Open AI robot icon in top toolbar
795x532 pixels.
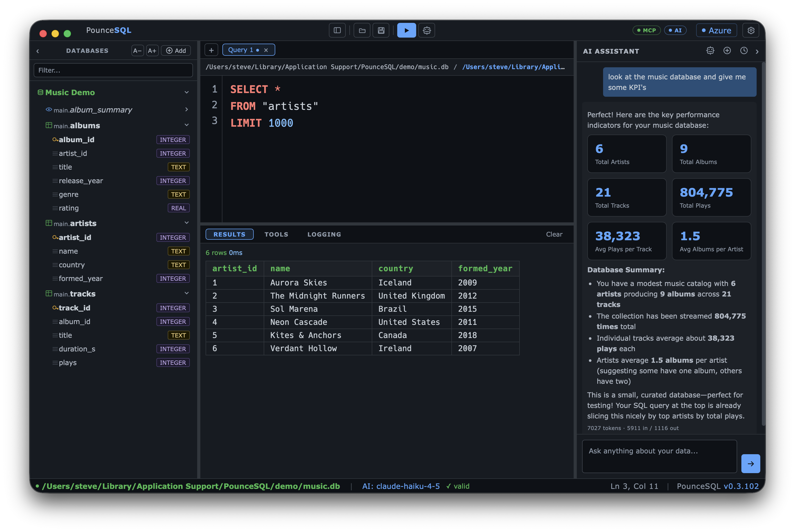tap(426, 30)
